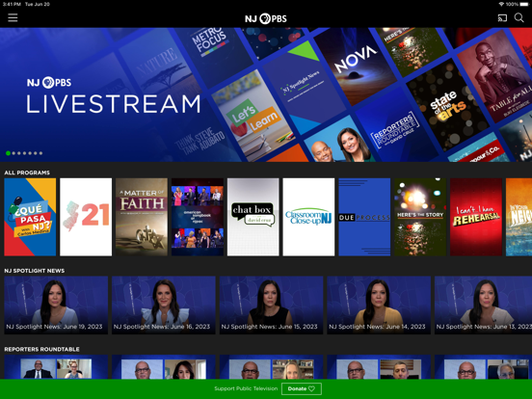
Task: Open fourth Reporters Roundtable episode thumbnail
Action: click(x=379, y=367)
